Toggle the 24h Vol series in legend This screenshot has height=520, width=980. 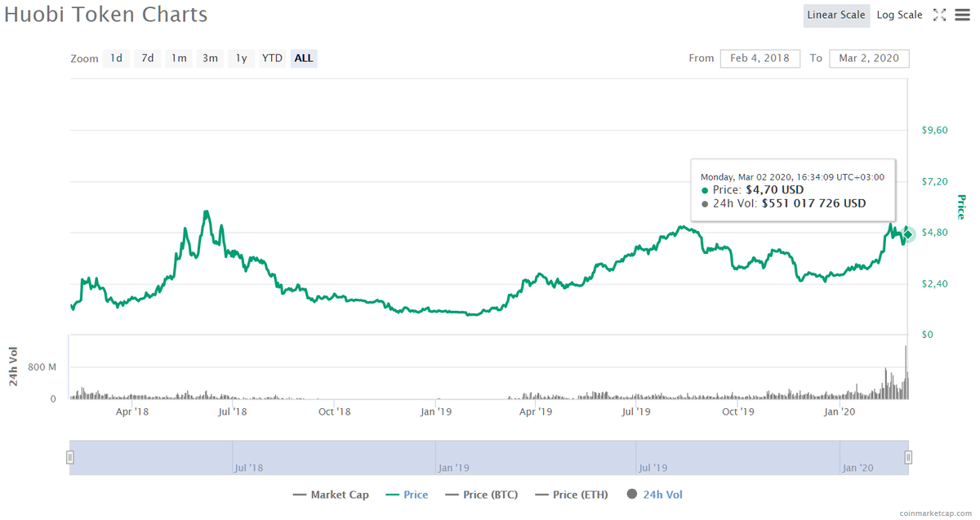[655, 495]
